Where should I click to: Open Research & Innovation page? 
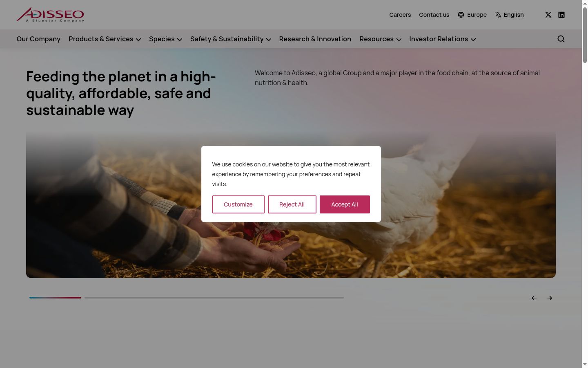click(315, 39)
